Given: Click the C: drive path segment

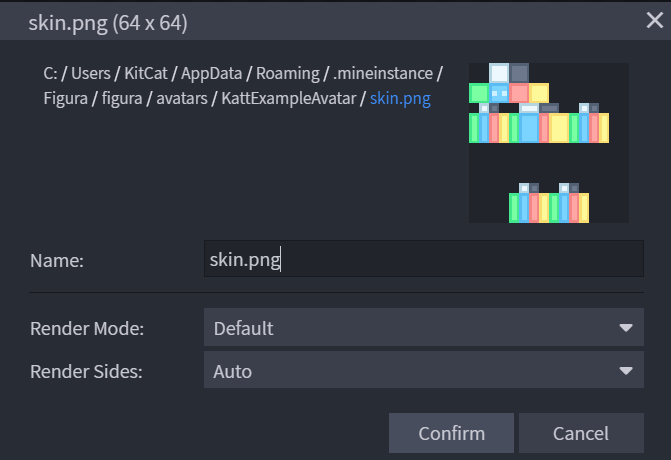Looking at the screenshot, I should pos(50,74).
